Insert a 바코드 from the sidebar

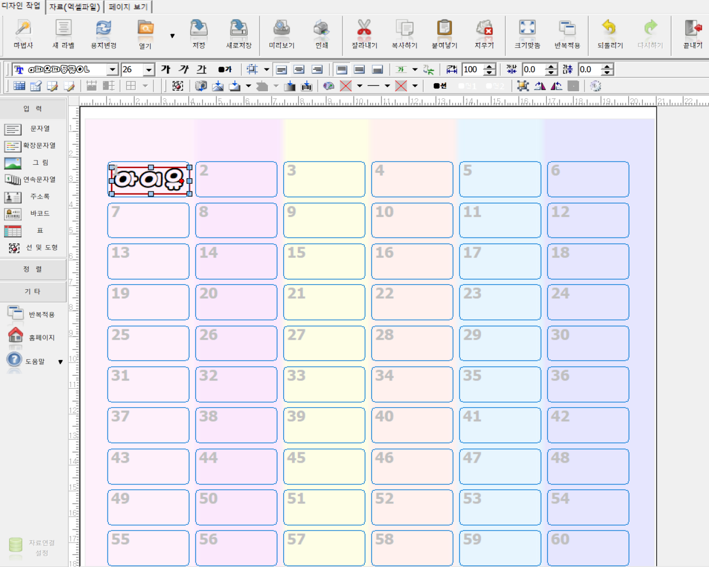click(30, 213)
